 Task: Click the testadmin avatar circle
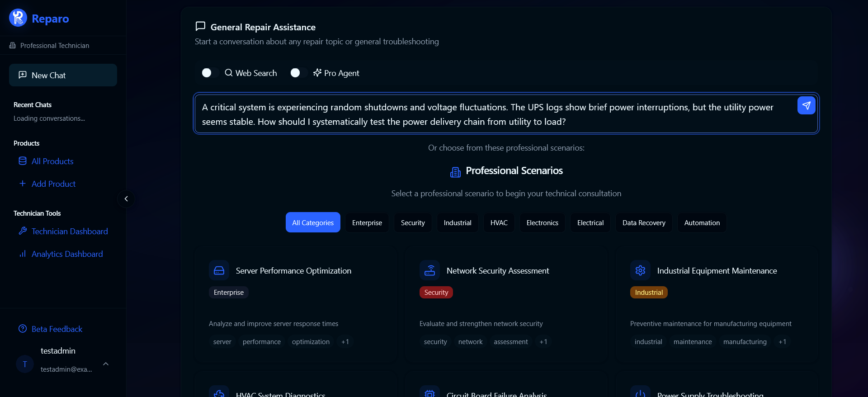click(x=25, y=364)
